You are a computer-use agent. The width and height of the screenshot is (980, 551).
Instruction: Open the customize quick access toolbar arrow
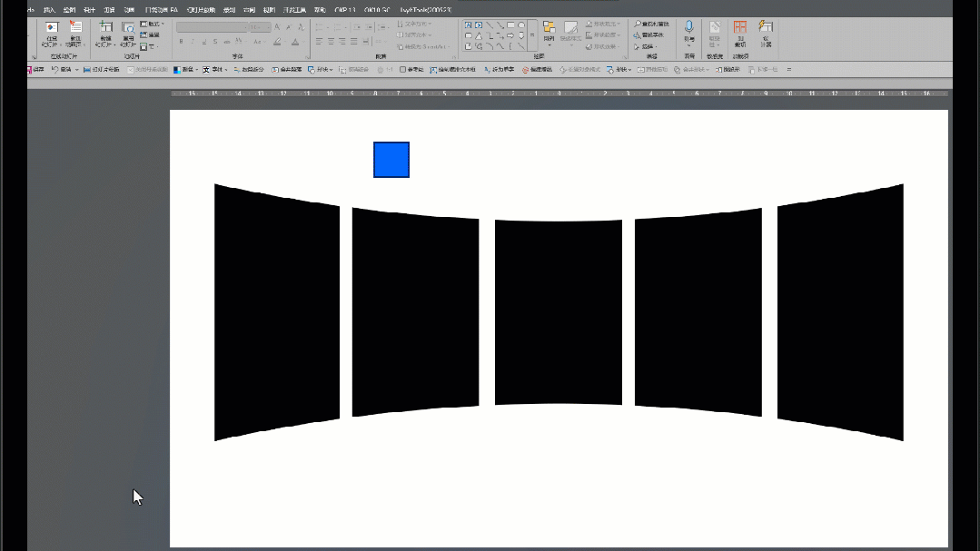[789, 69]
